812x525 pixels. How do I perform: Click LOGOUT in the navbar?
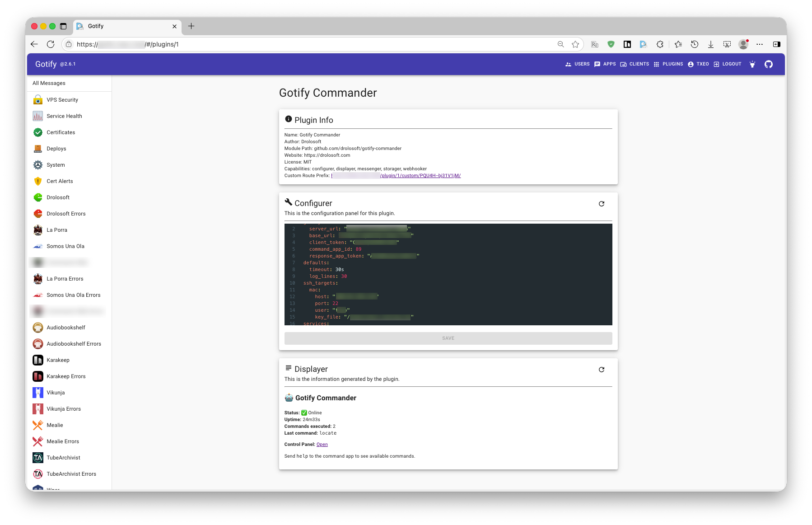click(728, 64)
